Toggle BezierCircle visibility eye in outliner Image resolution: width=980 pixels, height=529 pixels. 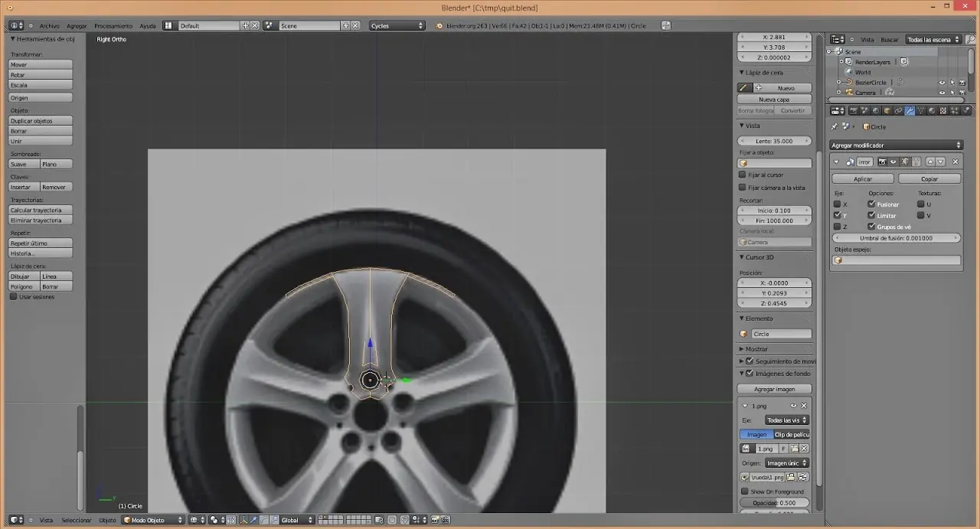pyautogui.click(x=942, y=83)
